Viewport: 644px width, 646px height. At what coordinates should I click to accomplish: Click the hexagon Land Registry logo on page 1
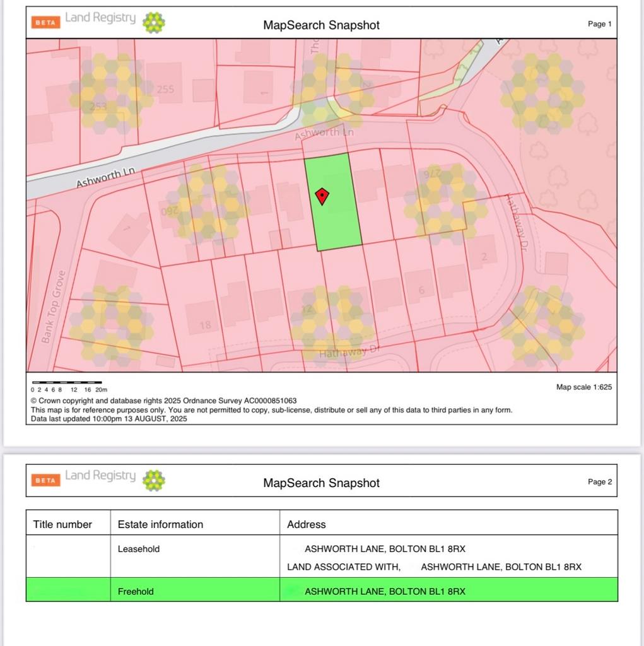coord(154,23)
